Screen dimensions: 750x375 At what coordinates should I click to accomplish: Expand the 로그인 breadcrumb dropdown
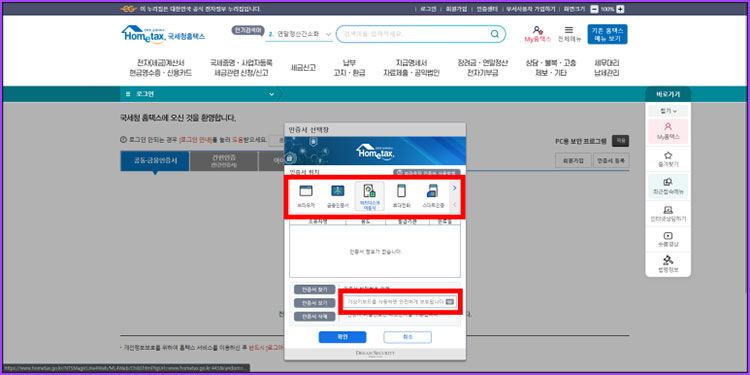[x=272, y=94]
